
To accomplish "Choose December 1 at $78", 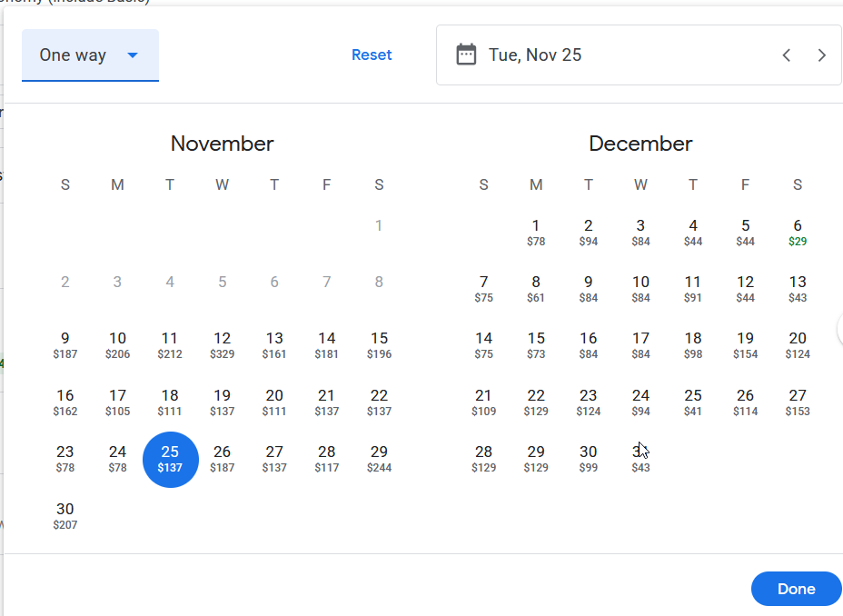I will point(536,233).
